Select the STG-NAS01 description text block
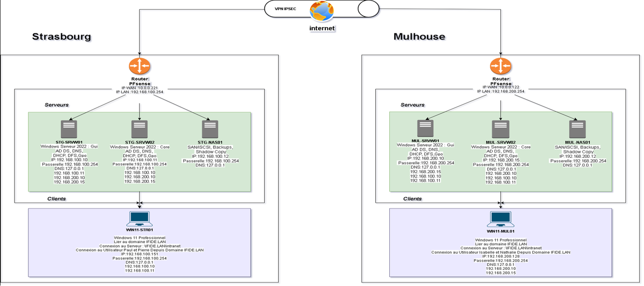 (210, 156)
